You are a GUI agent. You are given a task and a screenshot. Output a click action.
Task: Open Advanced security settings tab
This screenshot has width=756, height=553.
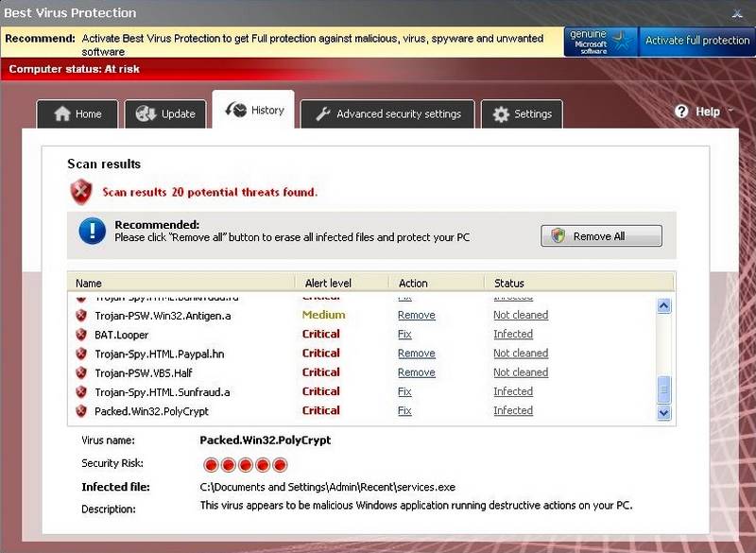click(387, 113)
